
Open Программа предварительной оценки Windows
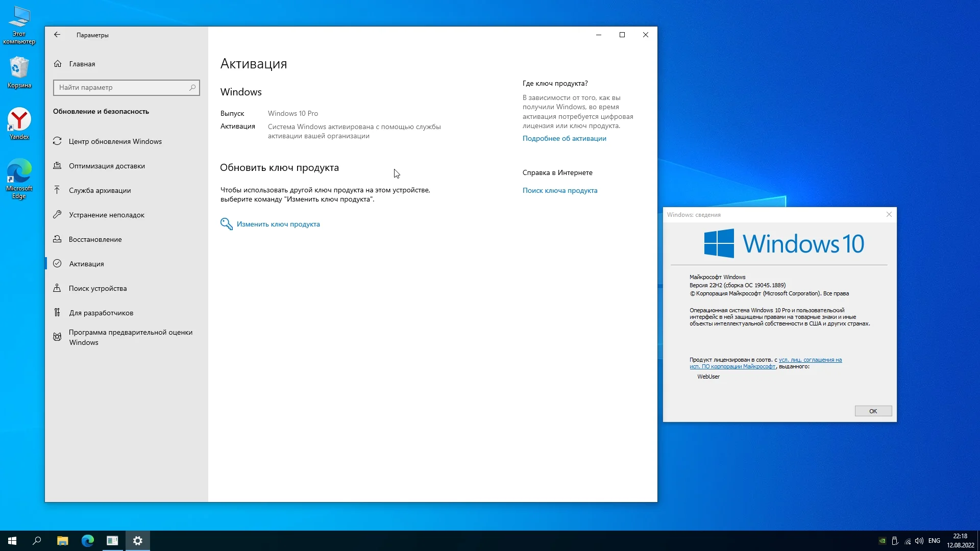click(x=130, y=337)
